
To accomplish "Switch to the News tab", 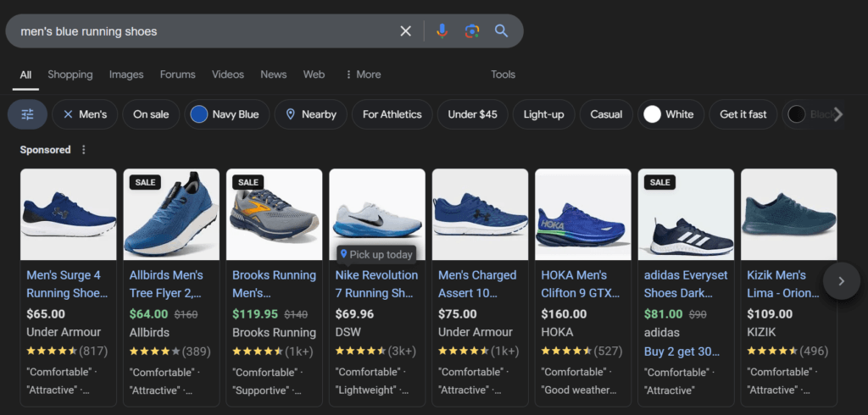I will click(x=274, y=75).
